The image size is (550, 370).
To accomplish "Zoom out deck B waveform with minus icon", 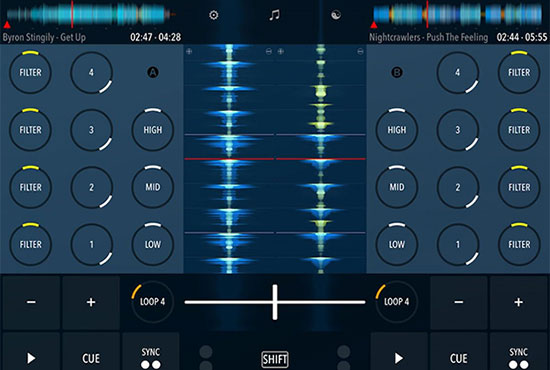I will [x=360, y=52].
